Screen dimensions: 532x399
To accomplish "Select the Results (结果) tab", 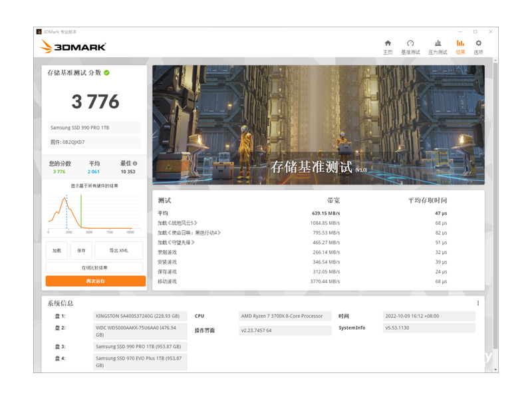I will (460, 47).
